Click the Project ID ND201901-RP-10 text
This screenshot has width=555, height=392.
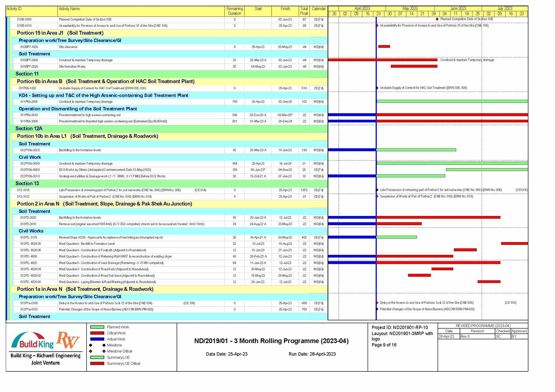coord(399,327)
